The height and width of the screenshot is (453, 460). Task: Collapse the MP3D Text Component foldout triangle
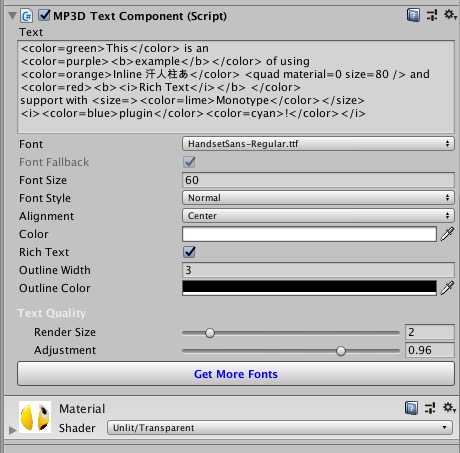(x=12, y=16)
